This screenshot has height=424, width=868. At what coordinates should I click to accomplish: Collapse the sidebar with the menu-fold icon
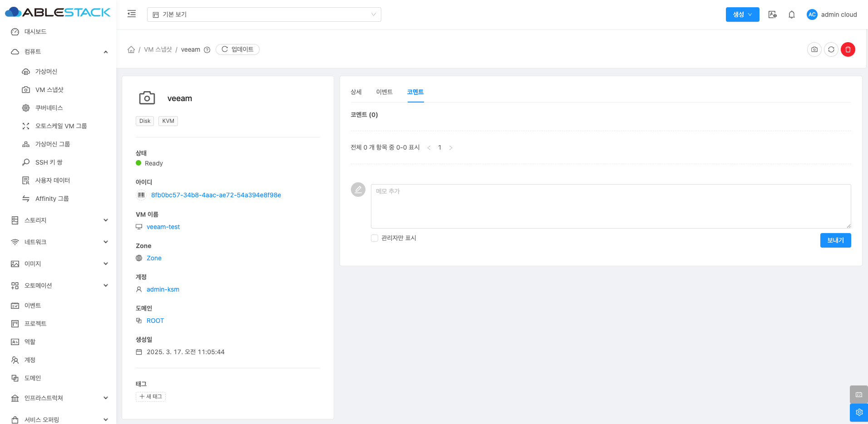[132, 14]
